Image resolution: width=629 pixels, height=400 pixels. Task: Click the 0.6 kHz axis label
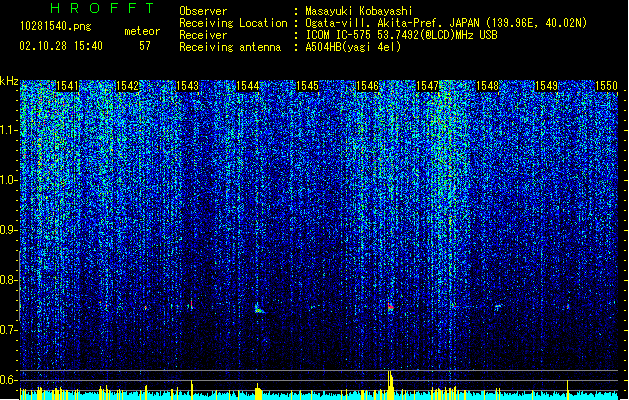[x=9, y=380]
